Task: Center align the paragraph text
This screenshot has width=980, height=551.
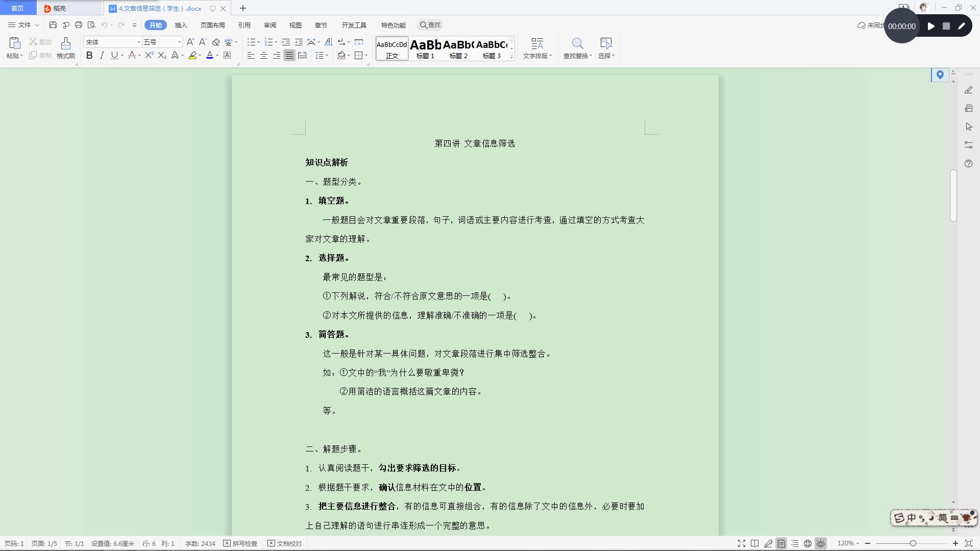Action: point(264,56)
